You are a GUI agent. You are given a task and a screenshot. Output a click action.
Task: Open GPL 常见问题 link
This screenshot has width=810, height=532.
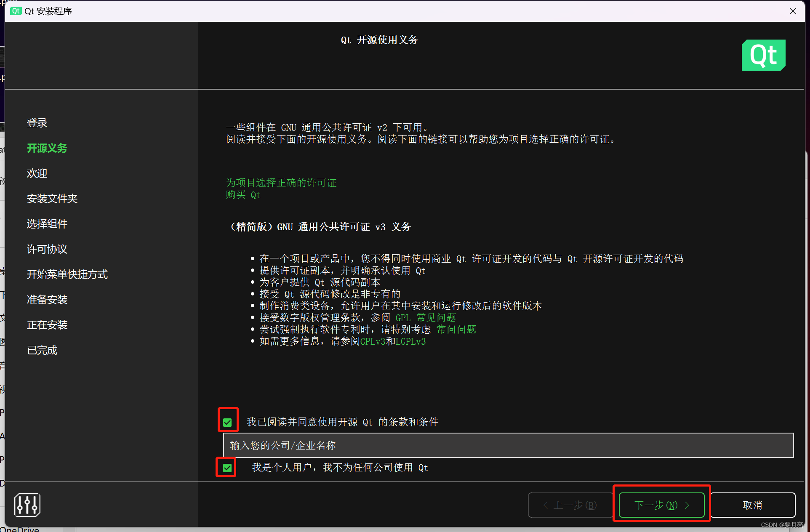(x=426, y=318)
